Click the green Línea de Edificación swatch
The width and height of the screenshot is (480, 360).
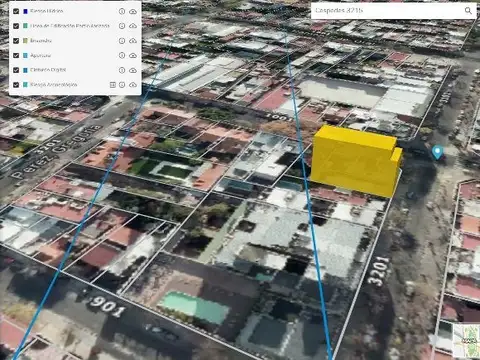click(x=25, y=26)
